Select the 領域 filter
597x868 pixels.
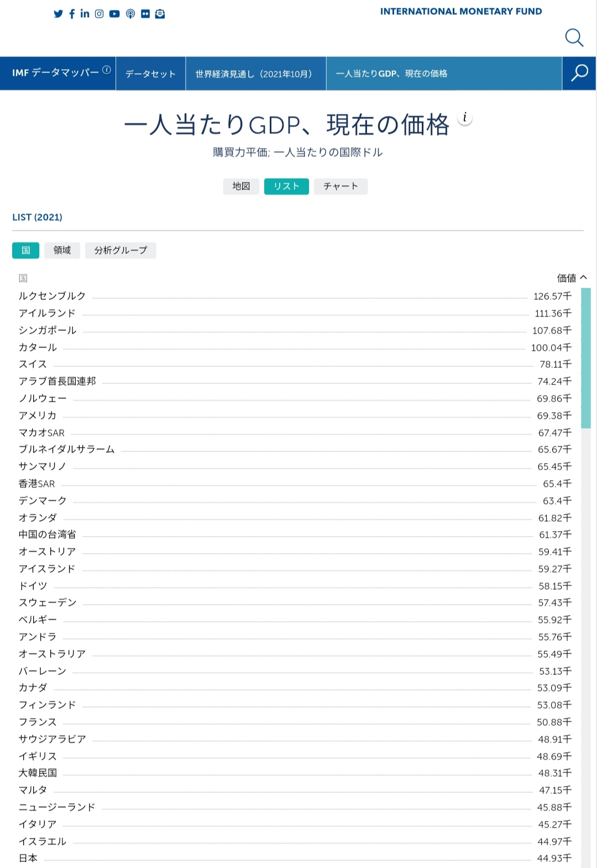[62, 251]
